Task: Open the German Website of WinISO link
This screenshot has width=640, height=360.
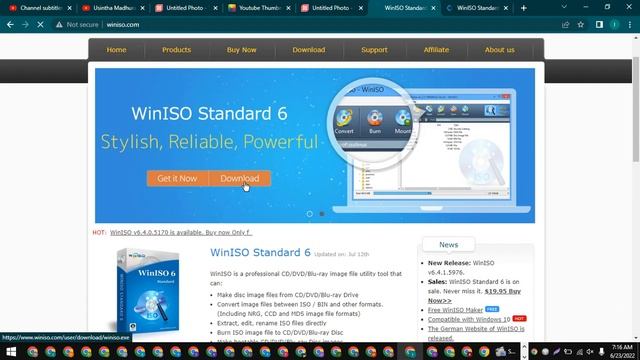Action: click(x=476, y=333)
